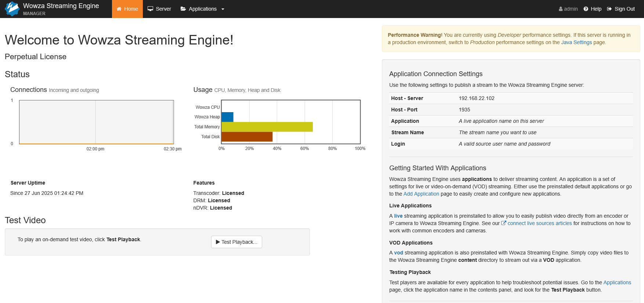Image resolution: width=644 pixels, height=303 pixels.
Task: Click the 'Stream Name' row label
Action: [x=408, y=132]
